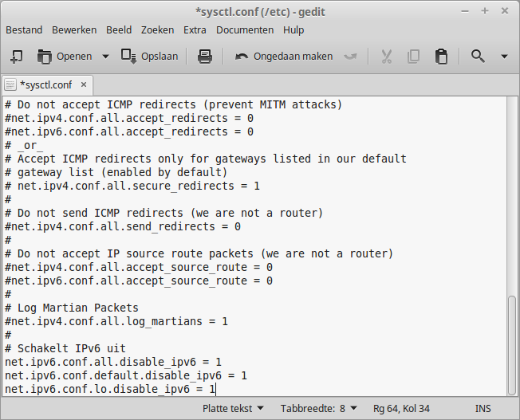Open the Documenten menu
The height and width of the screenshot is (420, 520).
[x=245, y=30]
